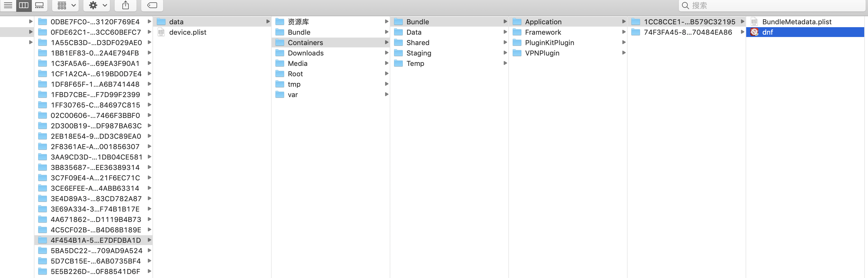This screenshot has width=868, height=278.
Task: Click the Edit Tags button
Action: (x=152, y=5)
